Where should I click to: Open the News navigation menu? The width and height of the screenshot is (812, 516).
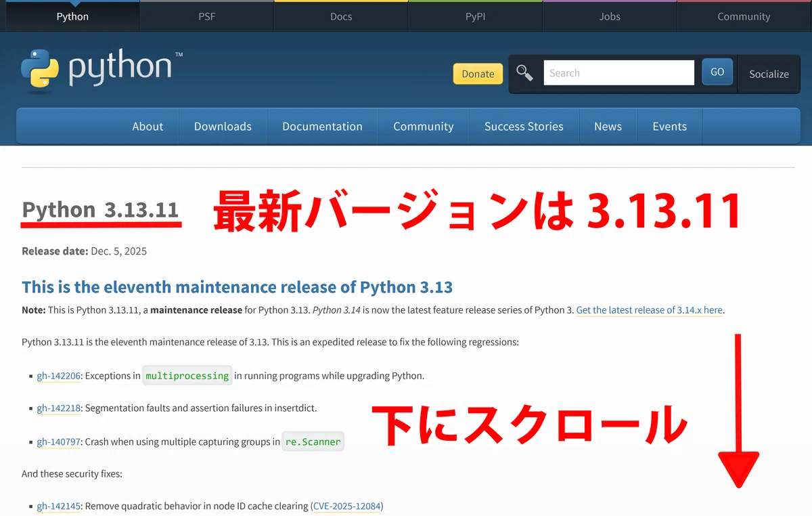(608, 126)
